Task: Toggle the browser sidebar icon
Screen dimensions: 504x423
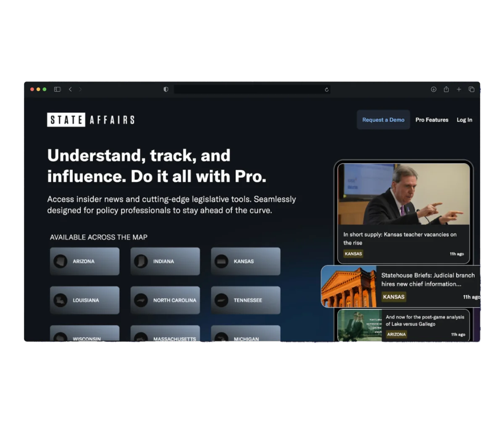Action: (x=58, y=89)
